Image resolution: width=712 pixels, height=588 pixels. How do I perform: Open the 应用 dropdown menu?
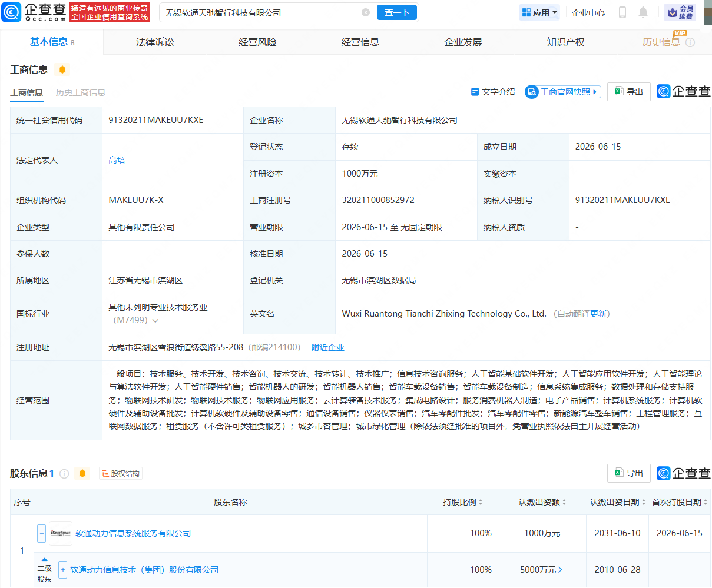click(539, 12)
